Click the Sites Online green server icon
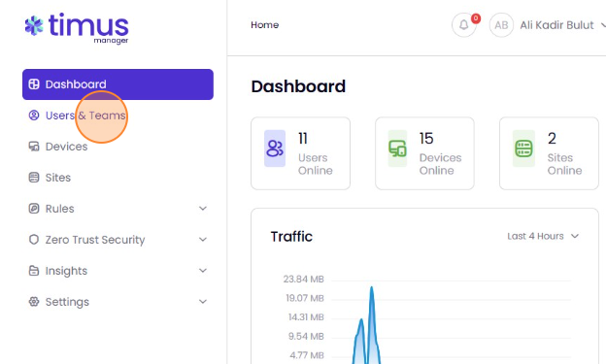 click(x=523, y=149)
